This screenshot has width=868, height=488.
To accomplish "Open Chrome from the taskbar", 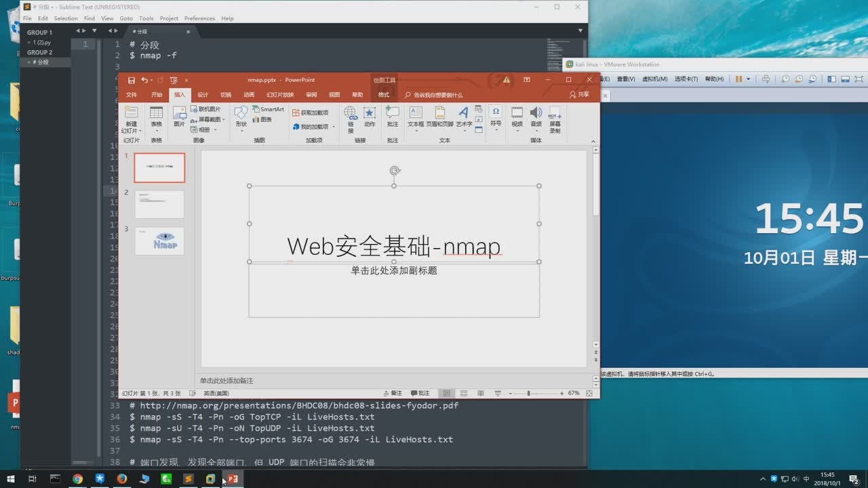I will coord(77,479).
